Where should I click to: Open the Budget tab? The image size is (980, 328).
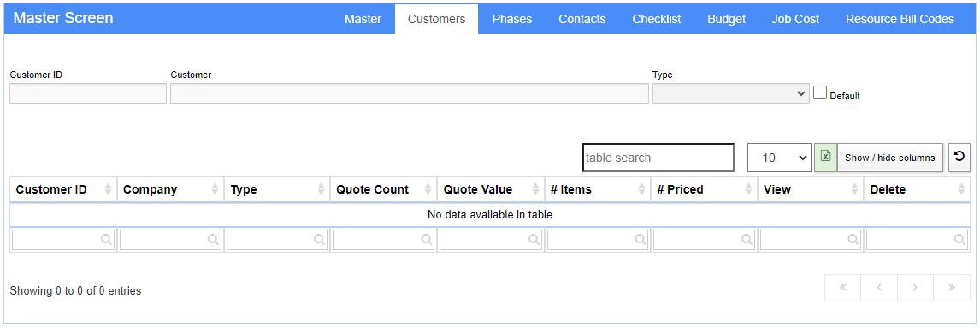pyautogui.click(x=726, y=19)
